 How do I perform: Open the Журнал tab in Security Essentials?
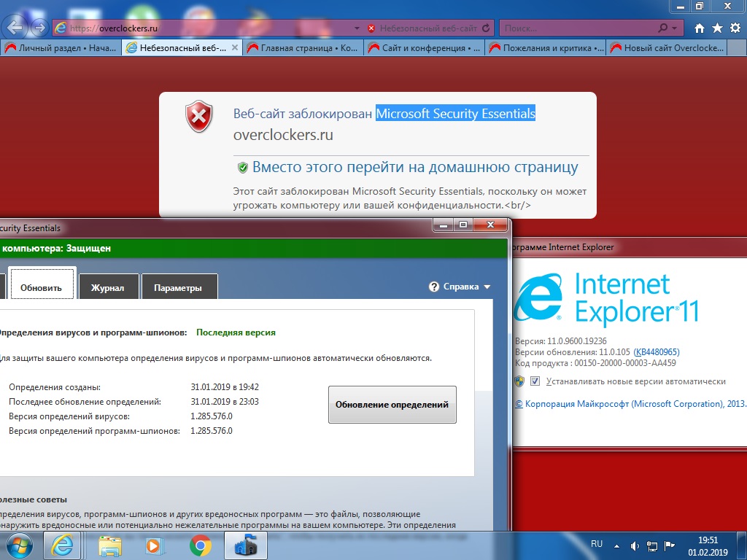108,287
